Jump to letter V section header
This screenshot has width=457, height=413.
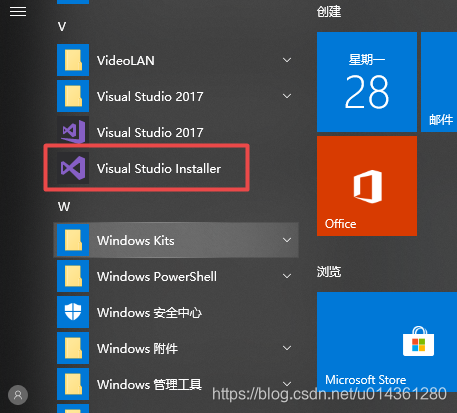point(62,27)
